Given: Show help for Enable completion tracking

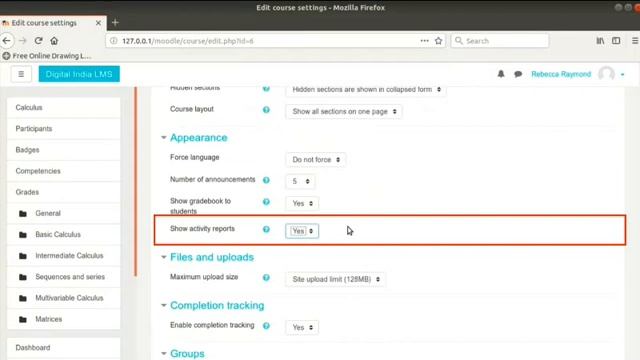Looking at the screenshot, I should (x=266, y=326).
